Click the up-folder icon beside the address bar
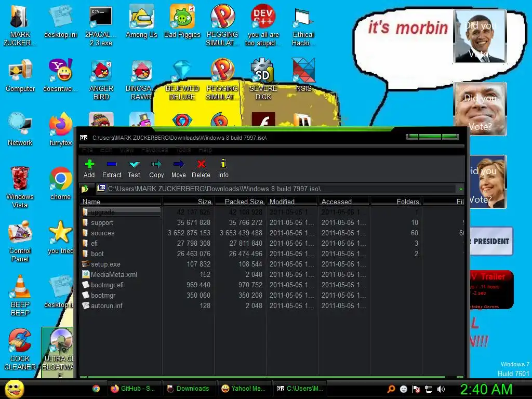The width and height of the screenshot is (532, 399). coord(85,189)
